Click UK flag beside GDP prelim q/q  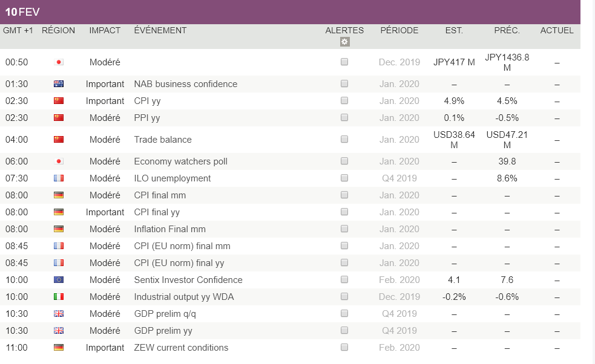point(59,314)
